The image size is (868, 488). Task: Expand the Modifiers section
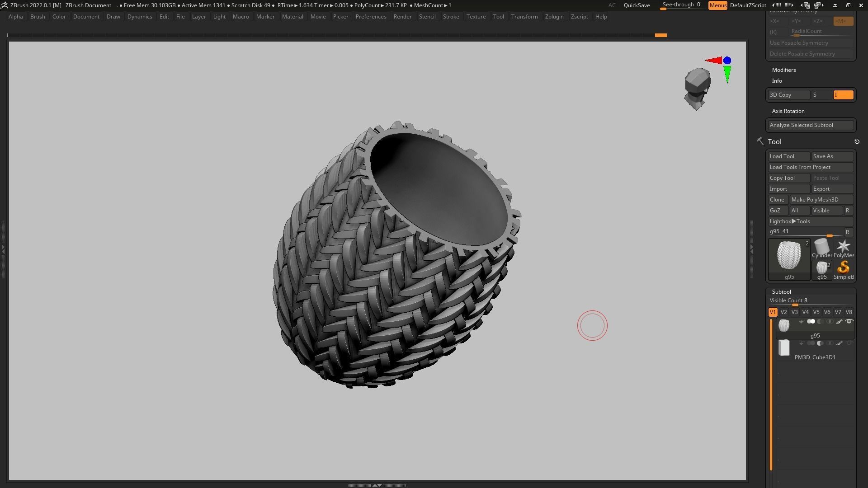click(x=783, y=70)
